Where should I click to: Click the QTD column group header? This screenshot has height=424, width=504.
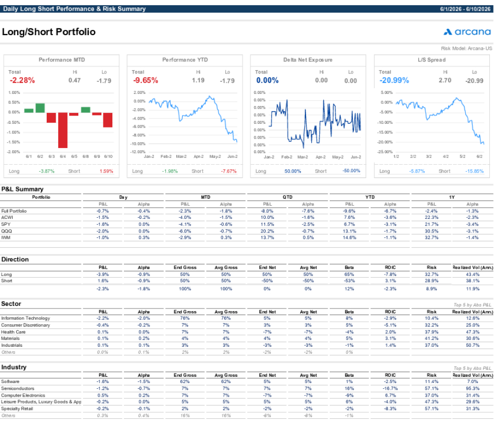287,197
